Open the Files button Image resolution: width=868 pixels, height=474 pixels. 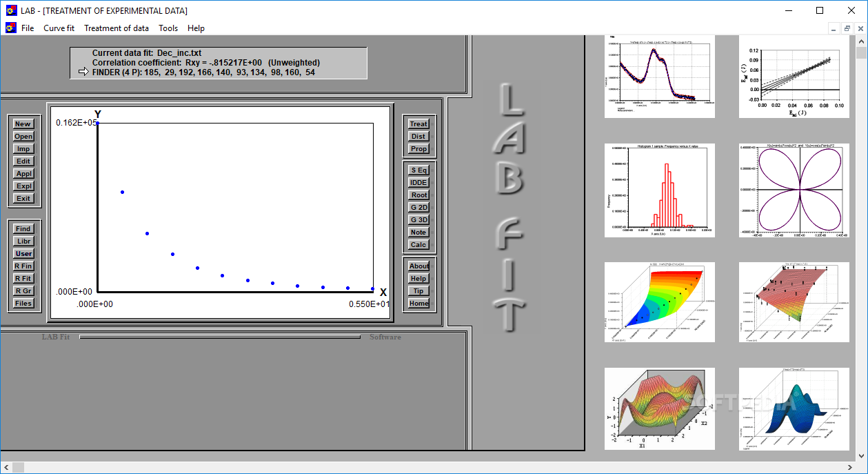[23, 304]
